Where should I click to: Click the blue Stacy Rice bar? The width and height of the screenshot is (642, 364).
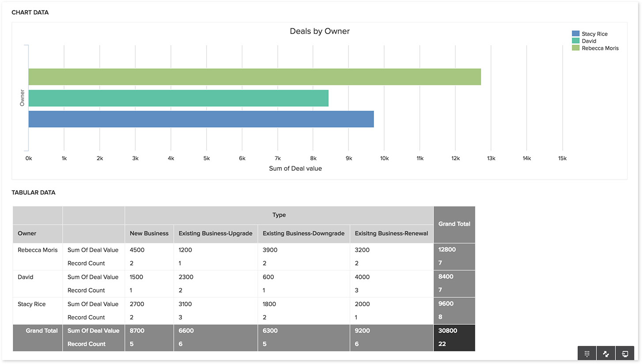coord(201,119)
